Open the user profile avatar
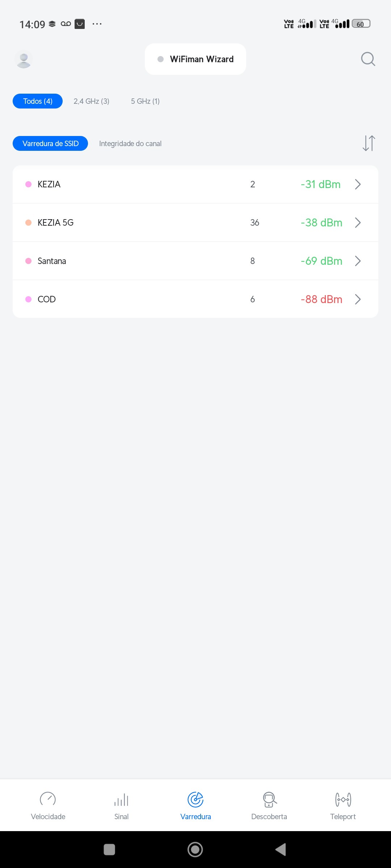 tap(24, 59)
